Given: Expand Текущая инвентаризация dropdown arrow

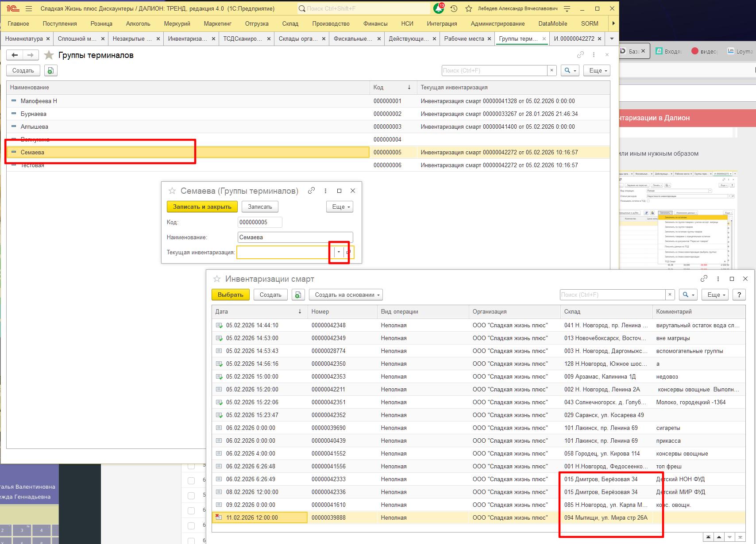Looking at the screenshot, I should pyautogui.click(x=339, y=252).
